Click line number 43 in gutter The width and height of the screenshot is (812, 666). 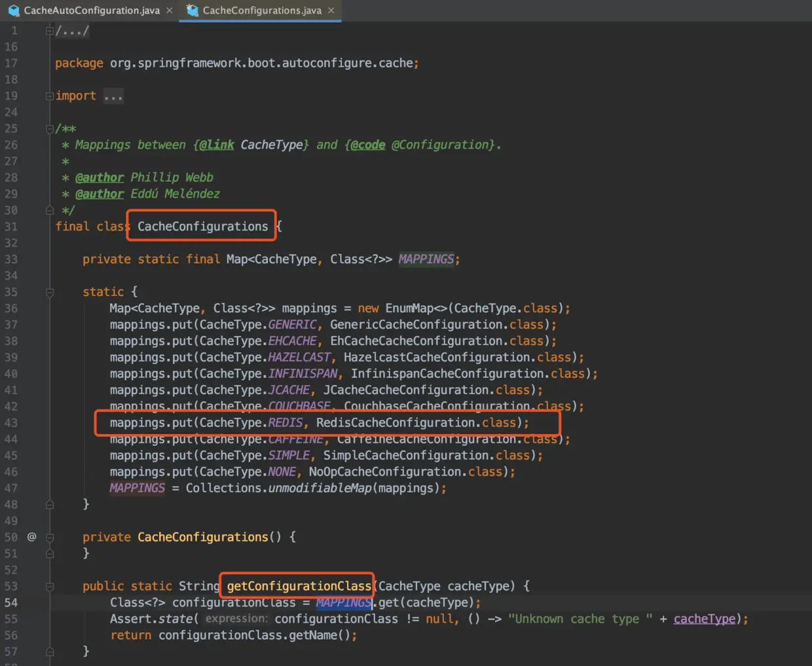(x=11, y=423)
